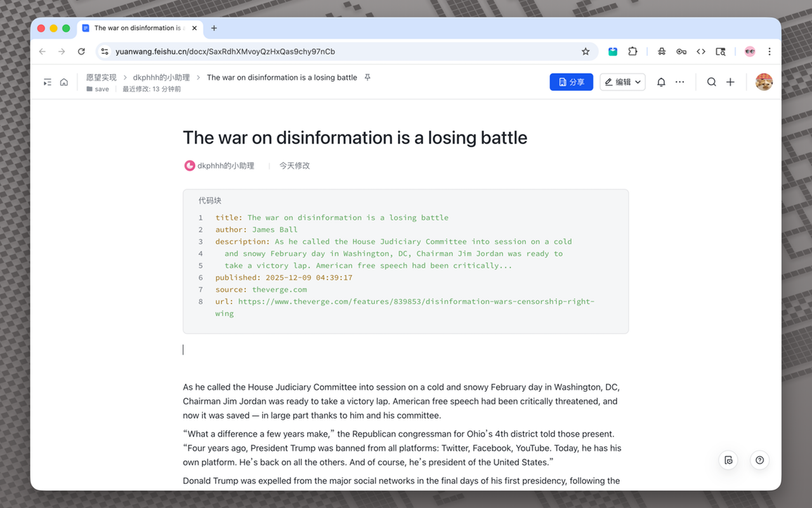Click the author dkphhh的小助理 below the title
Screen dimensions: 812x508
click(219, 166)
